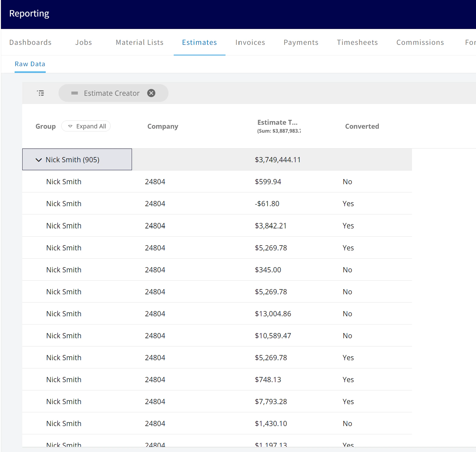Click the $10,589.47 estimate cell
This screenshot has width=476, height=452.
(273, 336)
